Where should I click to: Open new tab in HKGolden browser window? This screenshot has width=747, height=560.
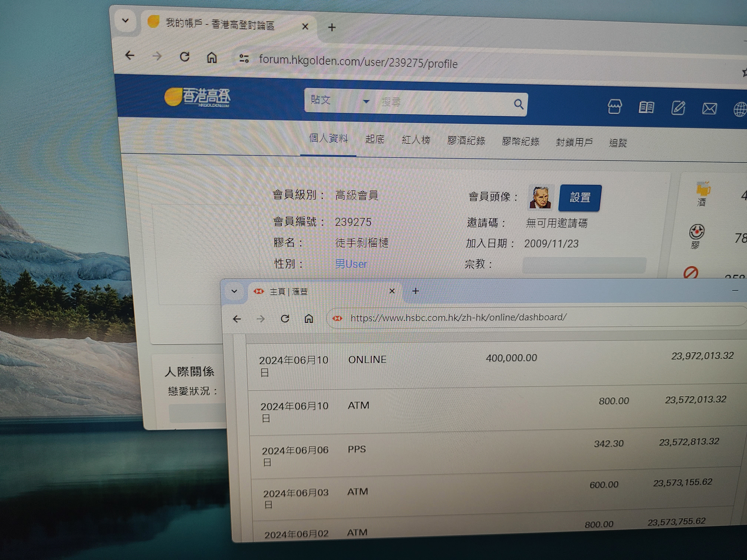click(x=332, y=27)
